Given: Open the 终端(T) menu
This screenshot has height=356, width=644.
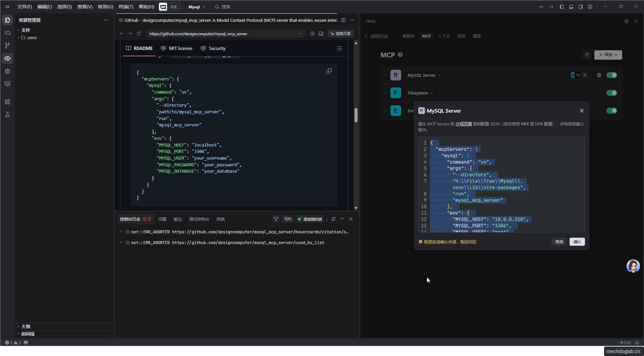Looking at the screenshot, I should 126,7.
